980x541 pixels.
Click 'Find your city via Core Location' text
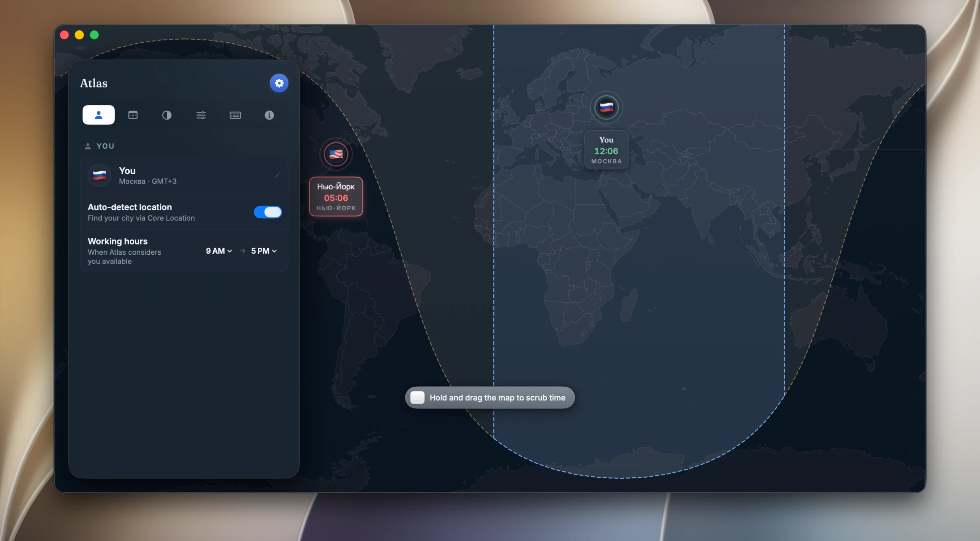(x=141, y=218)
